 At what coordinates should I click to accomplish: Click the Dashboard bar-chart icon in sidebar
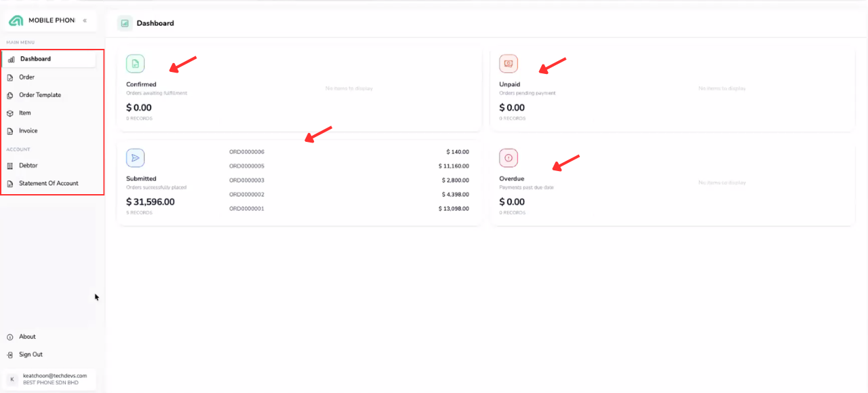point(11,60)
